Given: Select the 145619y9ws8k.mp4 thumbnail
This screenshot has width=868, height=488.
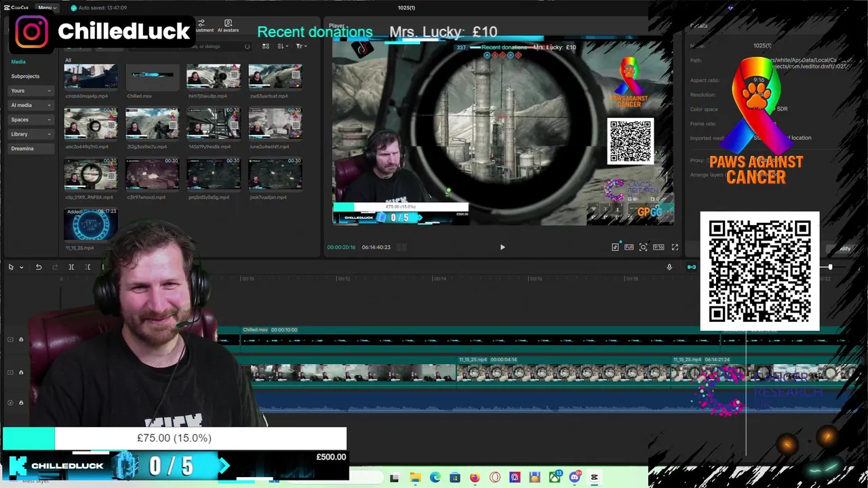Looking at the screenshot, I should (214, 123).
